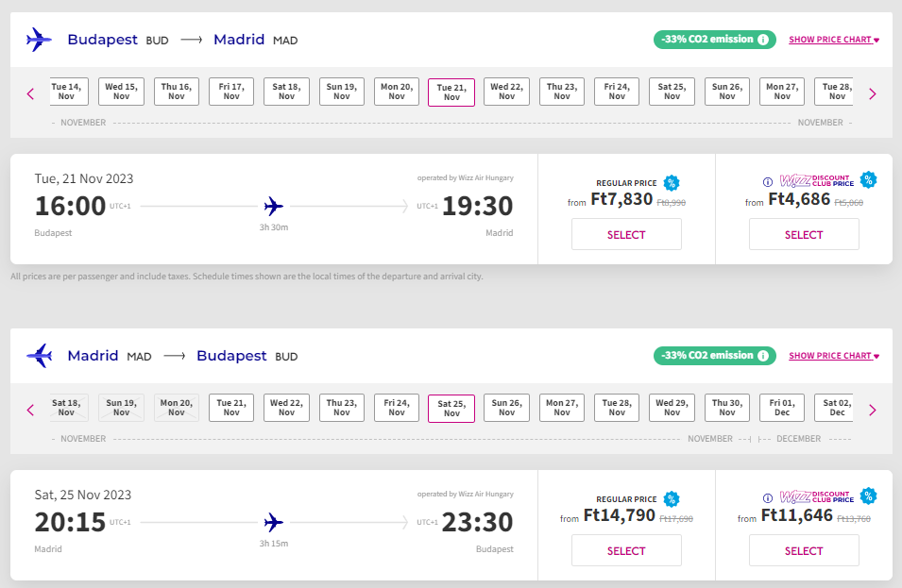902x588 pixels.
Task: Click the CO2 emission info icon for Madrid–Budapest
Action: click(x=763, y=356)
